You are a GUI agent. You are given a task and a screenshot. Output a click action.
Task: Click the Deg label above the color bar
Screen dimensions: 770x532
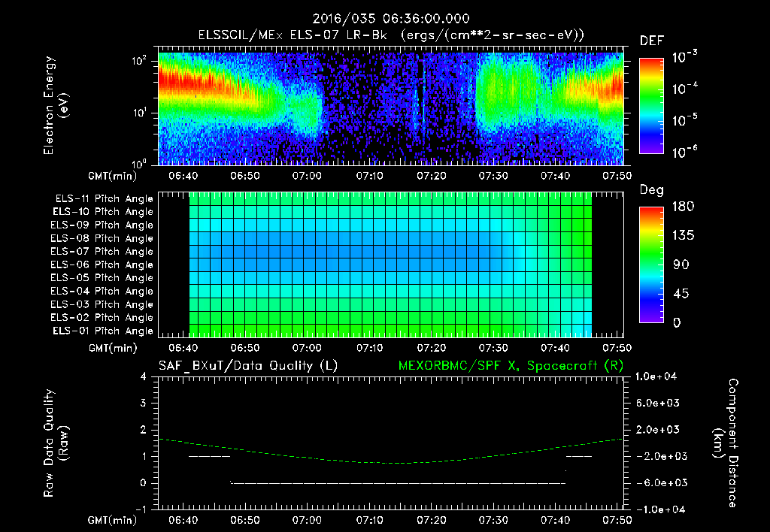click(x=652, y=190)
